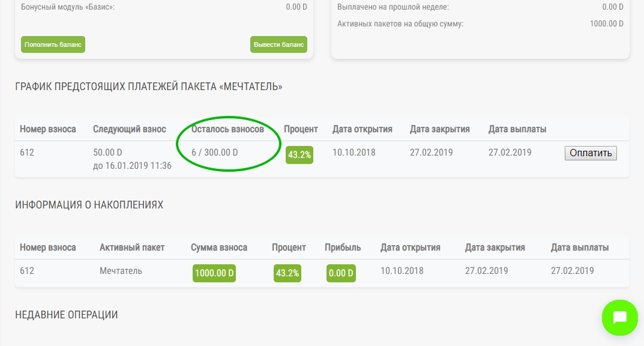644x346 pixels.
Task: Select the Номер взноса header in payments schedule
Action: tap(47, 129)
